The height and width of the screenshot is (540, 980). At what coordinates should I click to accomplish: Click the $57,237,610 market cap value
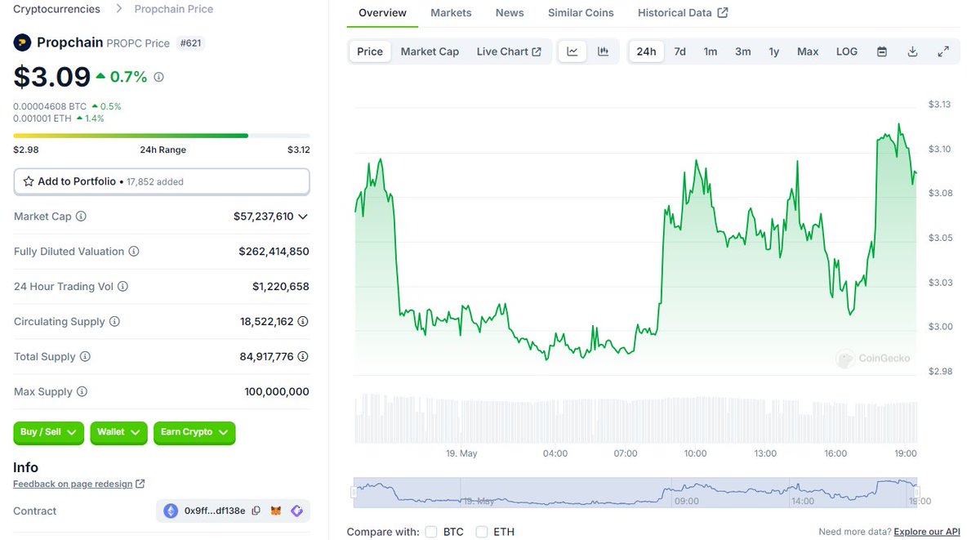263,216
